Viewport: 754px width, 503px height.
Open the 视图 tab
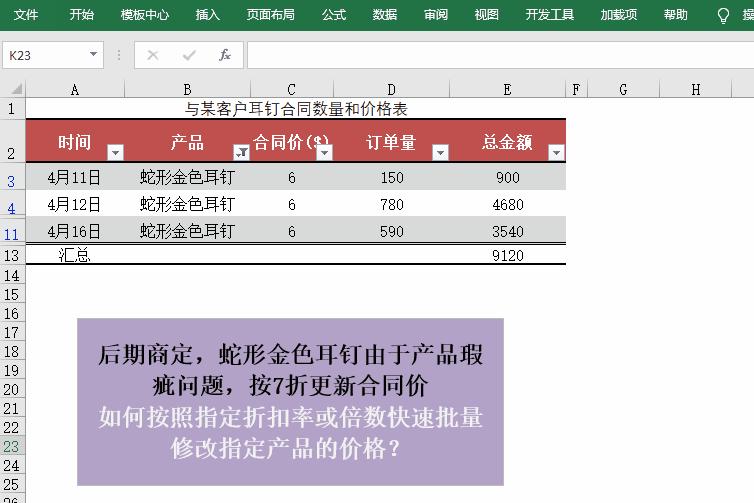487,15
